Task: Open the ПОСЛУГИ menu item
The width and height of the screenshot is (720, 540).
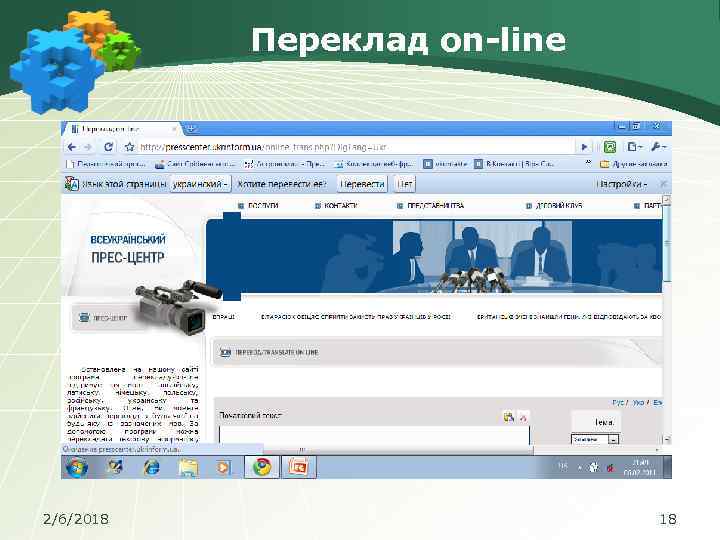Action: click(259, 206)
